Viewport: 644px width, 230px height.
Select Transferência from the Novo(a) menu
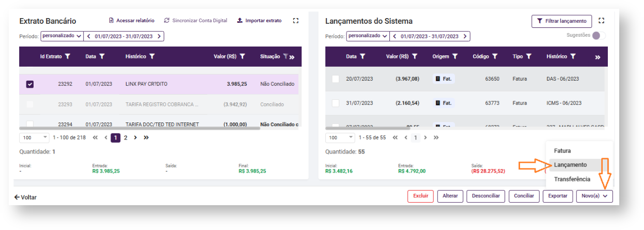tap(579, 179)
